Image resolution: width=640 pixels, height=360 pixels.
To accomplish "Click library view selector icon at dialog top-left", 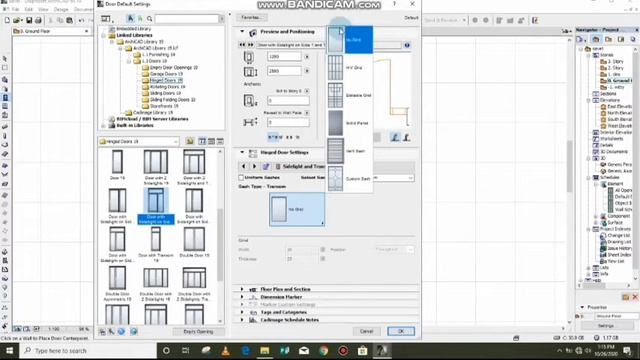I will click(x=107, y=19).
